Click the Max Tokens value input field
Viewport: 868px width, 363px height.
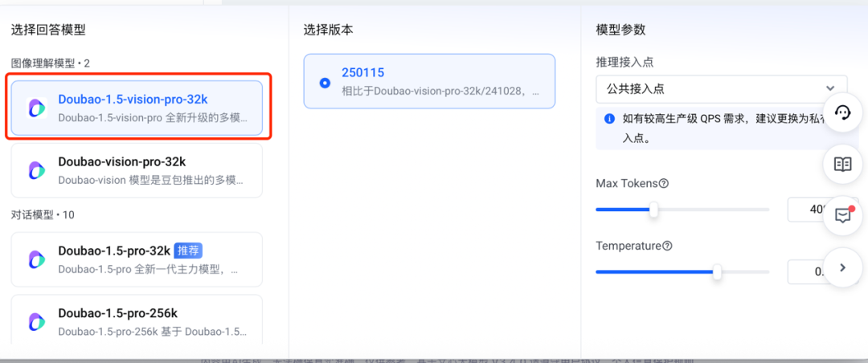point(823,209)
